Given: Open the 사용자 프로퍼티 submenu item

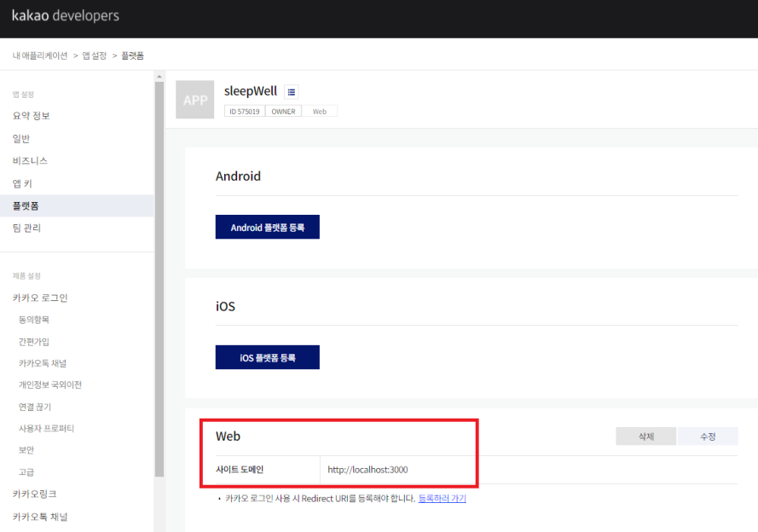Looking at the screenshot, I should pyautogui.click(x=46, y=429).
